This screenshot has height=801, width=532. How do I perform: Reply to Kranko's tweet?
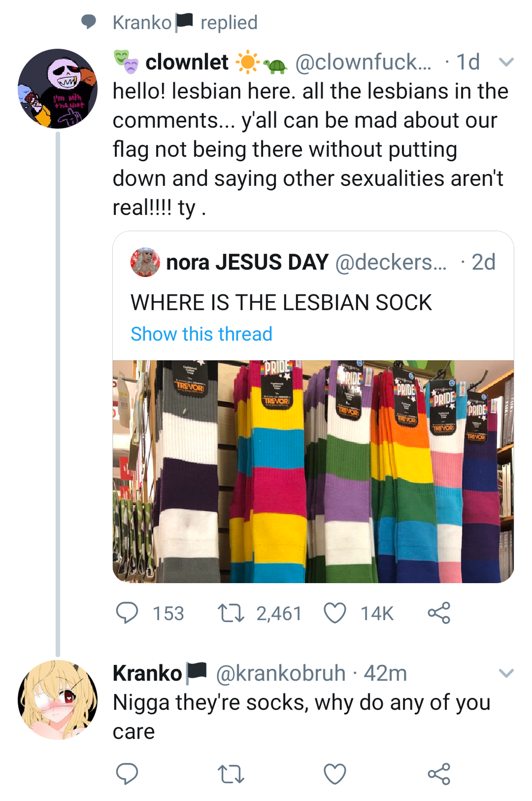click(x=127, y=773)
